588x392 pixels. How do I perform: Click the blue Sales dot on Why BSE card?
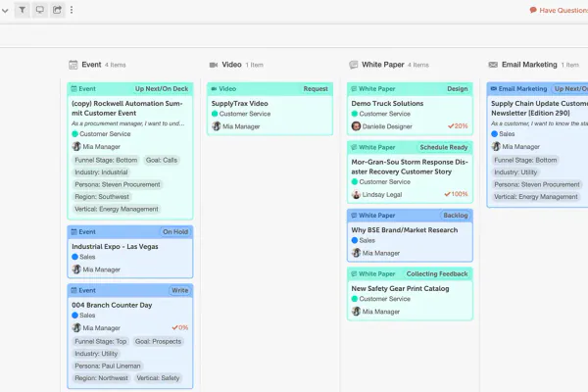pos(355,240)
